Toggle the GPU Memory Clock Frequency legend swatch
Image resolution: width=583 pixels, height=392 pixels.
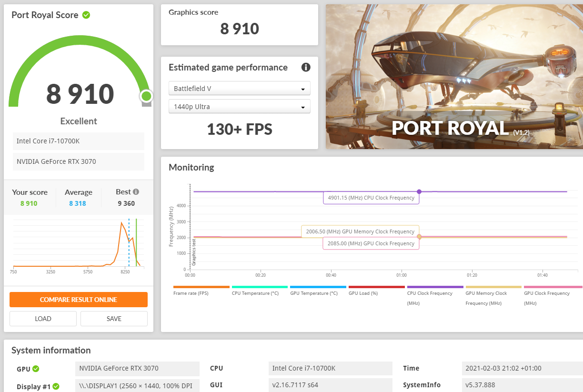point(493,287)
